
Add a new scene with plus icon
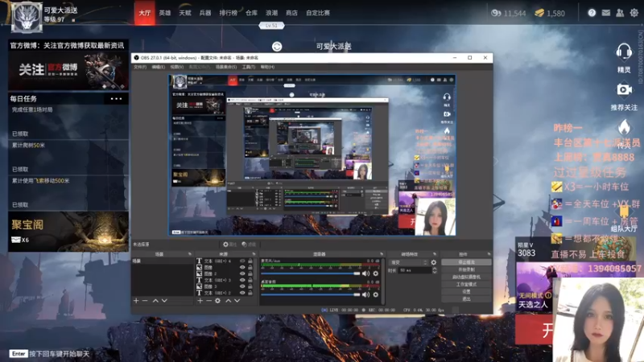click(136, 301)
